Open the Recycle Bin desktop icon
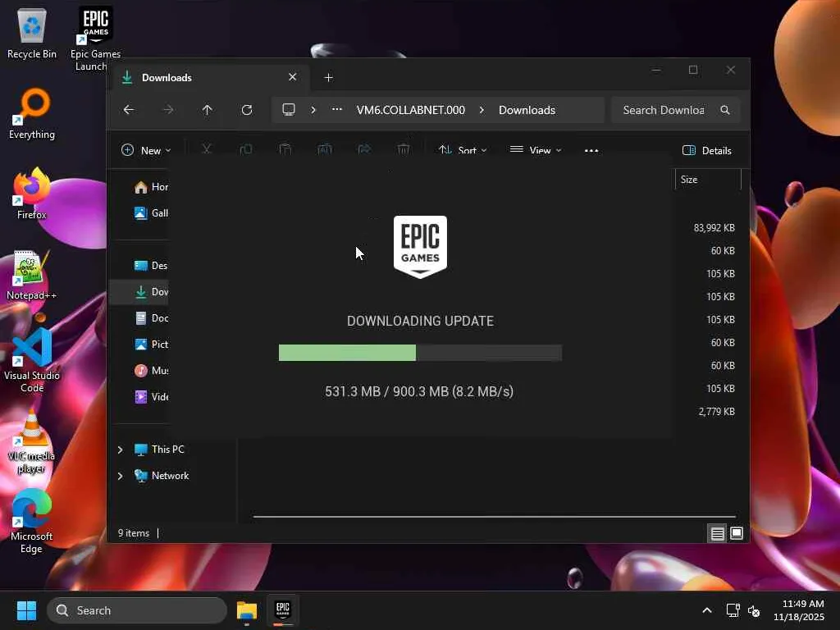 coord(32,33)
